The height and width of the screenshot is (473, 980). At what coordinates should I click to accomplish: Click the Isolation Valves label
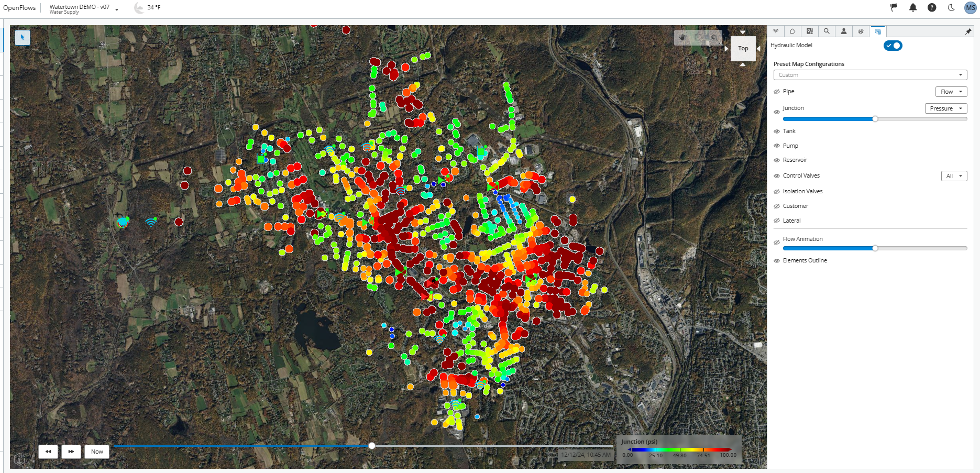[803, 192]
